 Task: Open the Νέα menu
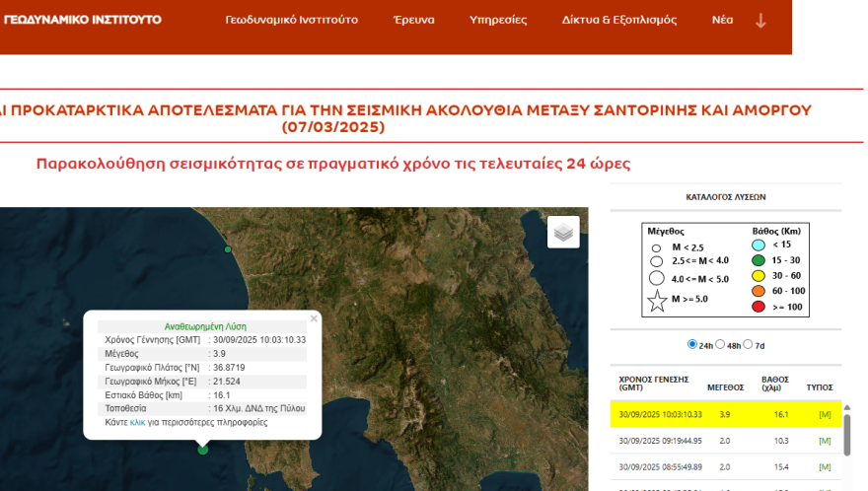point(722,20)
